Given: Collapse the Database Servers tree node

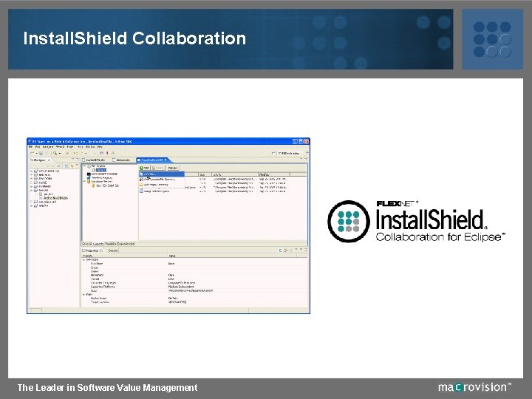Looking at the screenshot, I should 84,182.
